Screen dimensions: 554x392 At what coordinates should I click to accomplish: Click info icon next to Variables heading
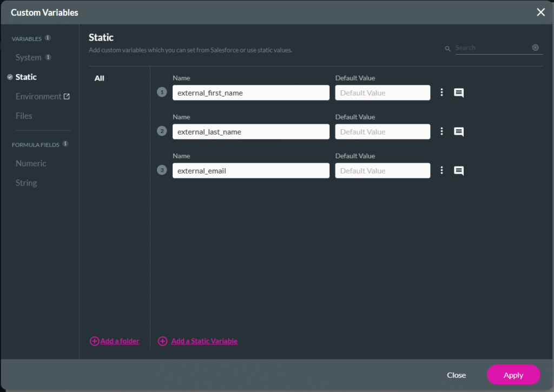pyautogui.click(x=48, y=38)
